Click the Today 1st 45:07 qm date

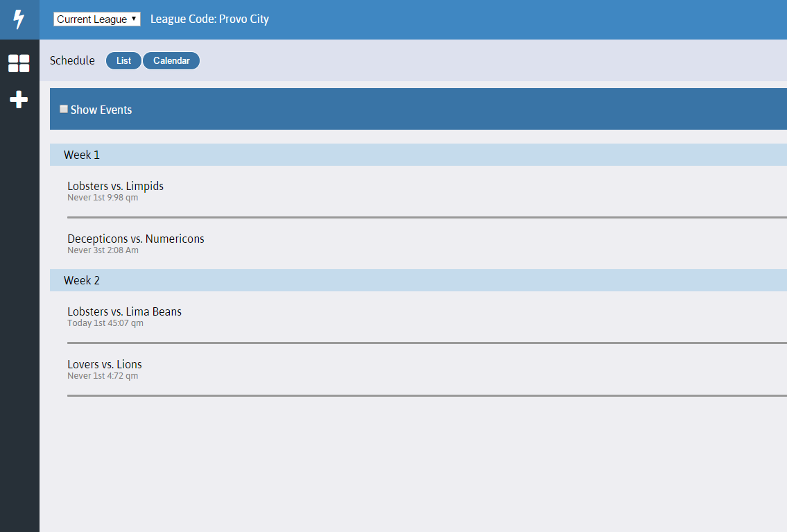tap(105, 323)
